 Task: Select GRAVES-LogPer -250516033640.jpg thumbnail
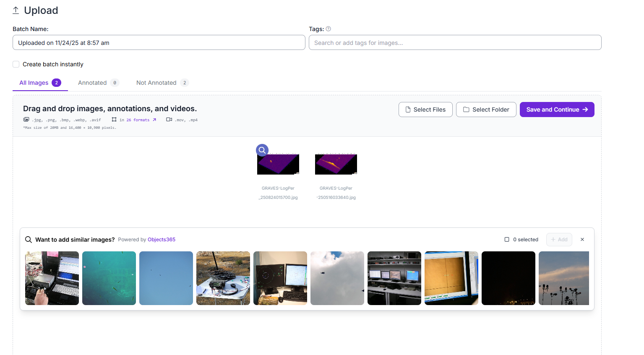coord(336,164)
